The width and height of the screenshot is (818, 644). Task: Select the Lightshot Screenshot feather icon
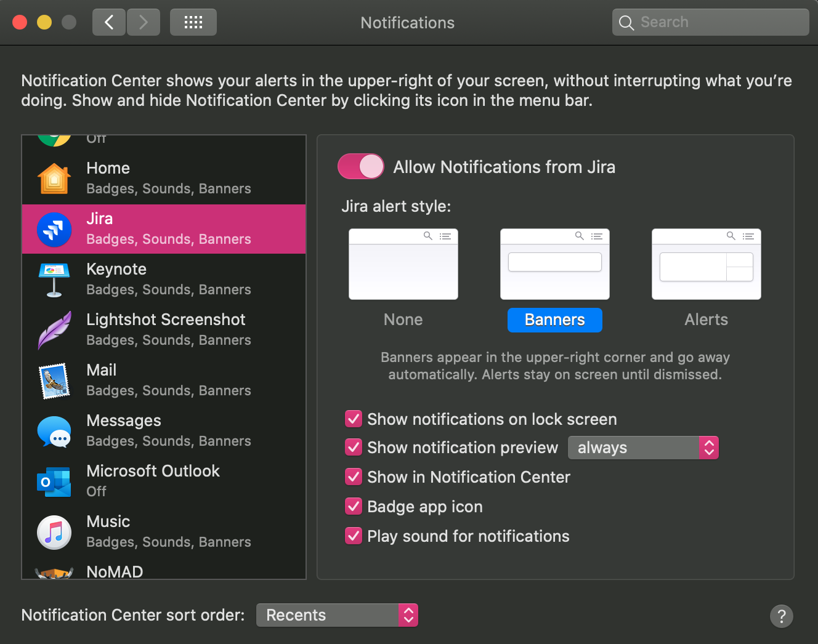click(54, 330)
